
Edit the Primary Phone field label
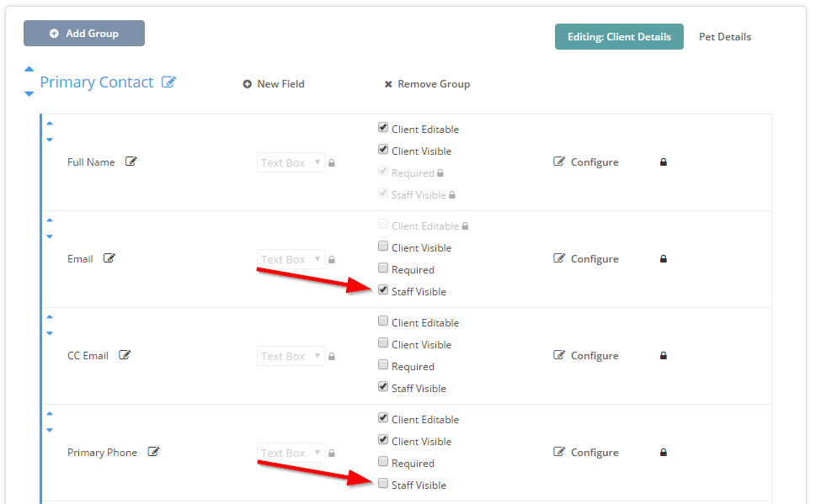[153, 452]
